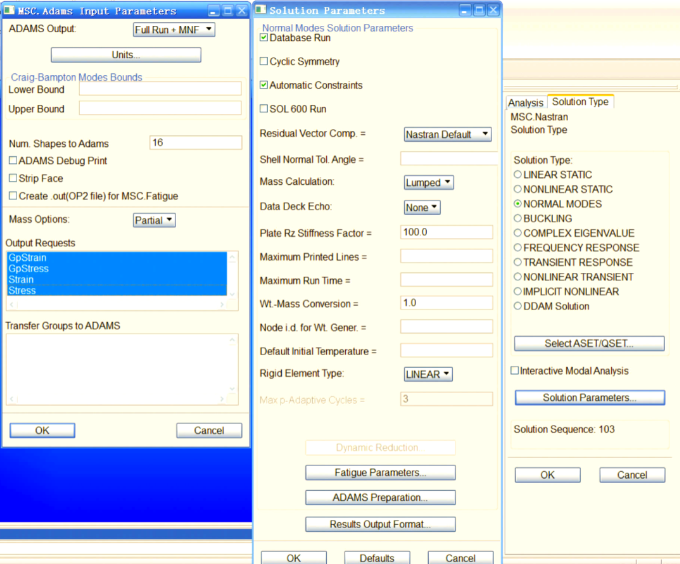Click OK in Solution Parameters window
The width and height of the screenshot is (680, 564).
294,557
